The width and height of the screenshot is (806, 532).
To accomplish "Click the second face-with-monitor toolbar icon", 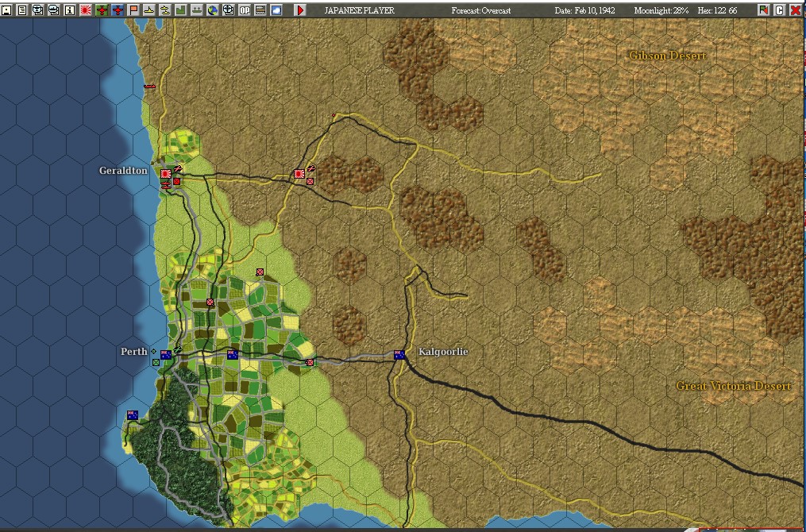I will pos(54,10).
